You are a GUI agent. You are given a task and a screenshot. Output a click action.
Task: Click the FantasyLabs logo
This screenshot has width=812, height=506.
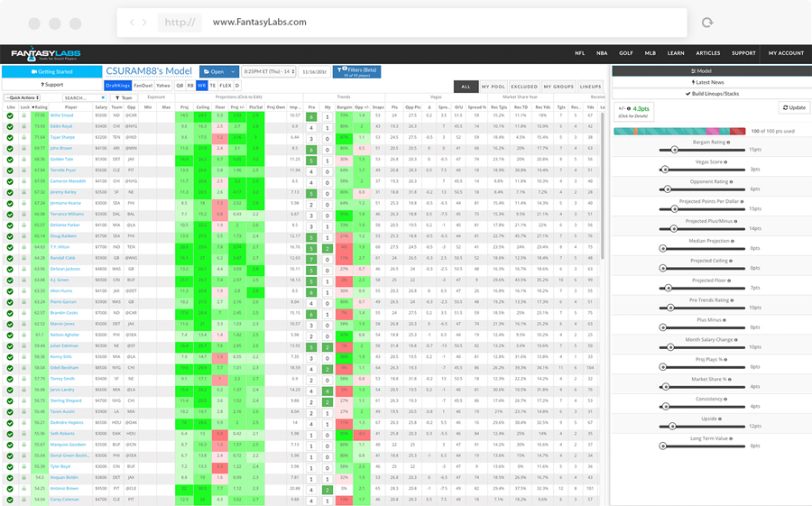[x=46, y=53]
